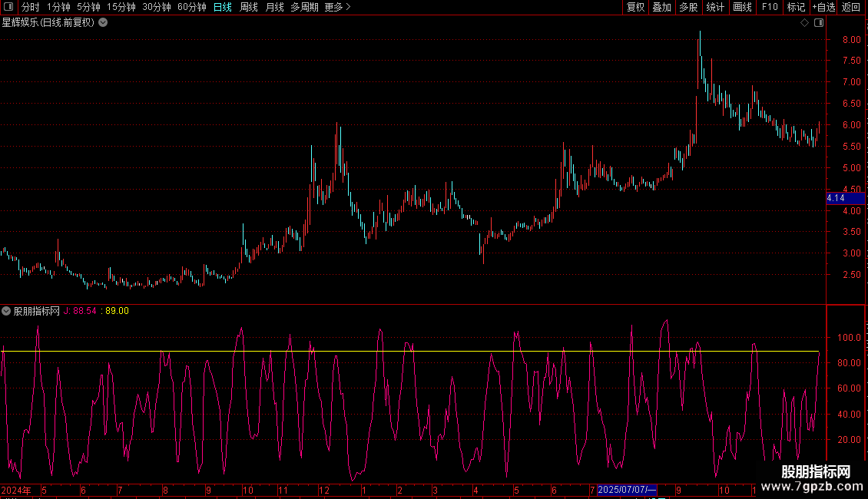
Task: Click the 2025/07/07 date marker
Action: [627, 490]
